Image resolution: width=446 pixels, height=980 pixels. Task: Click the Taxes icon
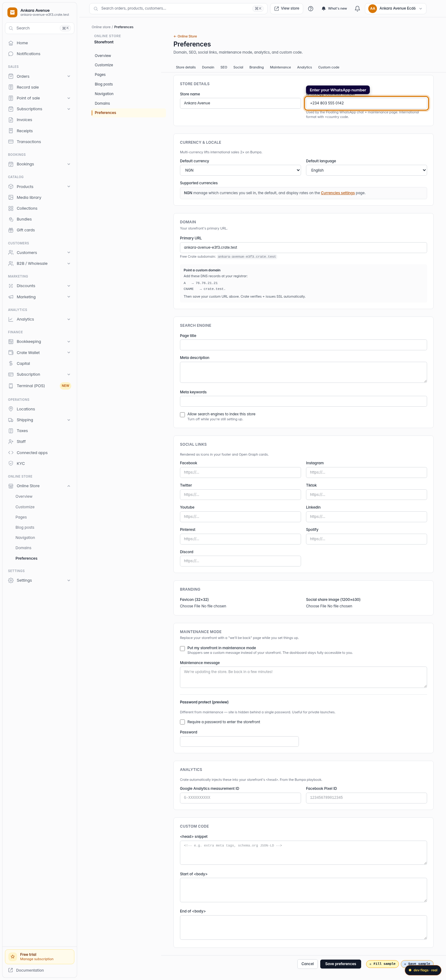(x=11, y=431)
